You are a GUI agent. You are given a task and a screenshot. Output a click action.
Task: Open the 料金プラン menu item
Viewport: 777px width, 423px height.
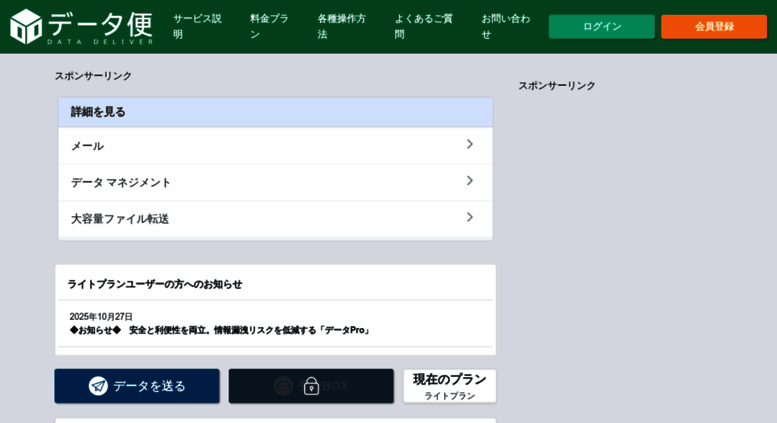pyautogui.click(x=269, y=26)
